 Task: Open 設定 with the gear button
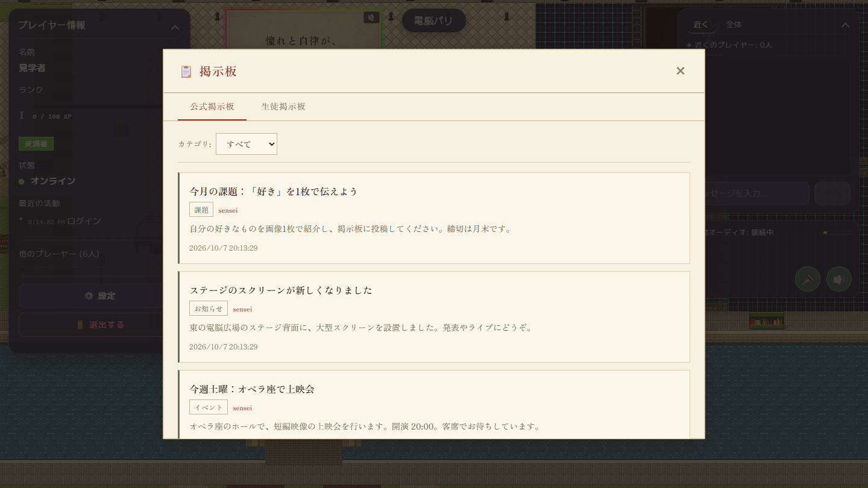click(x=99, y=296)
